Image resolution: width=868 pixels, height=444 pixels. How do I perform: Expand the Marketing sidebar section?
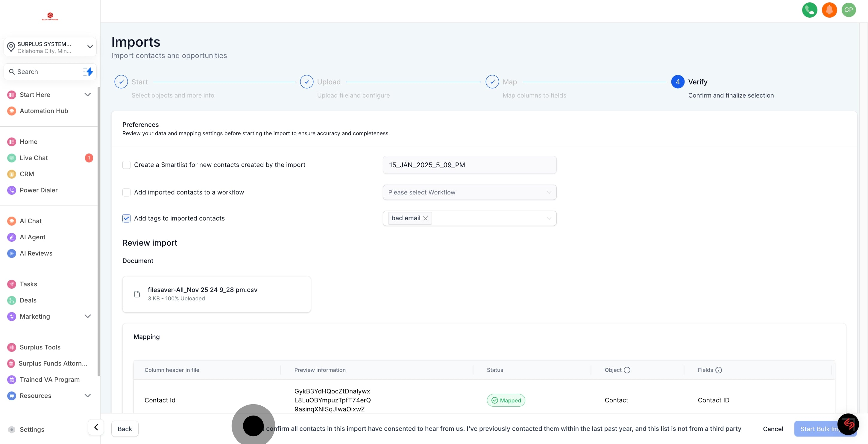point(88,316)
